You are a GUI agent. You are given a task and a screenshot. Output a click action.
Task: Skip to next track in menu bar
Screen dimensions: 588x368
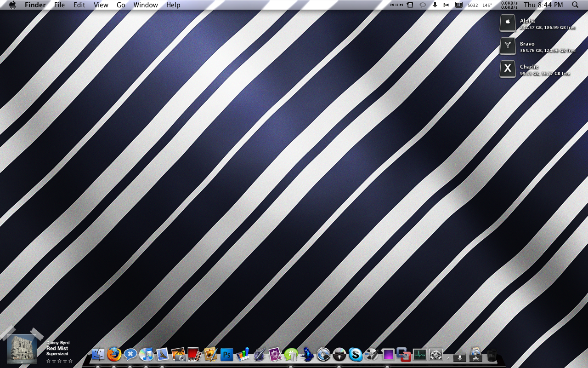401,5
